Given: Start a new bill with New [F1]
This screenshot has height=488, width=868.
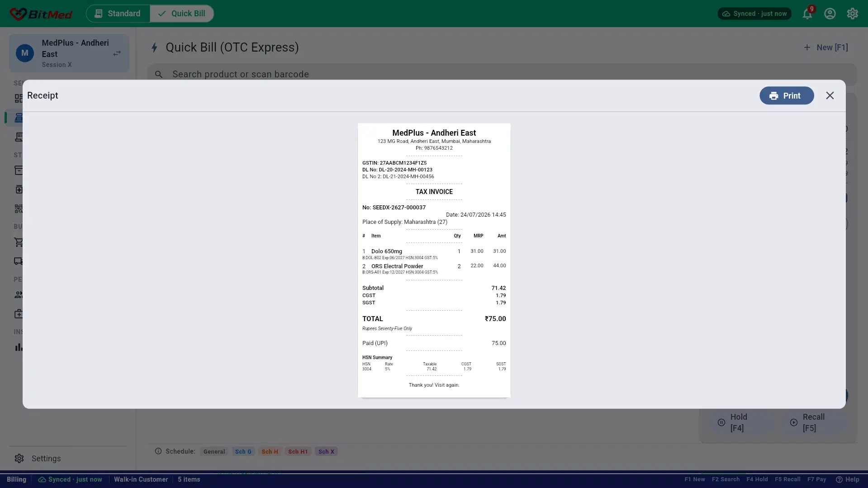Looking at the screenshot, I should point(826,47).
